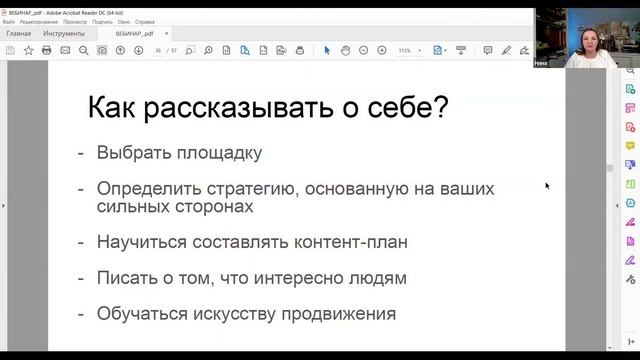This screenshot has width=640, height=360.
Task: Switch to the Главная tab
Action: pos(19,33)
